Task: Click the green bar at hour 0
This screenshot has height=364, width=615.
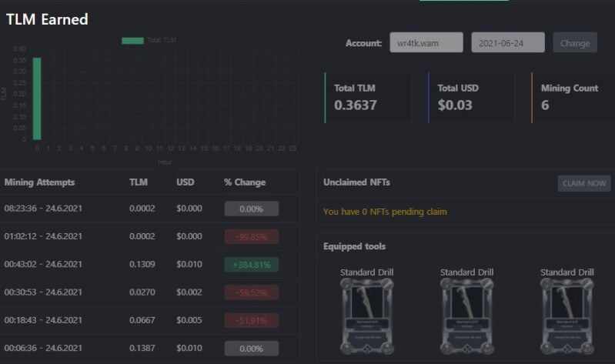Action: [37, 99]
